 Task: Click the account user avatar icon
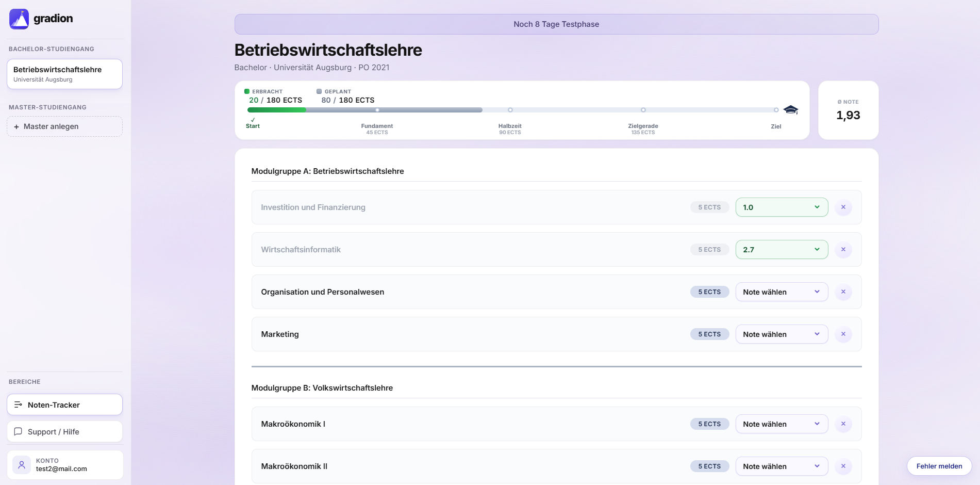pyautogui.click(x=22, y=465)
